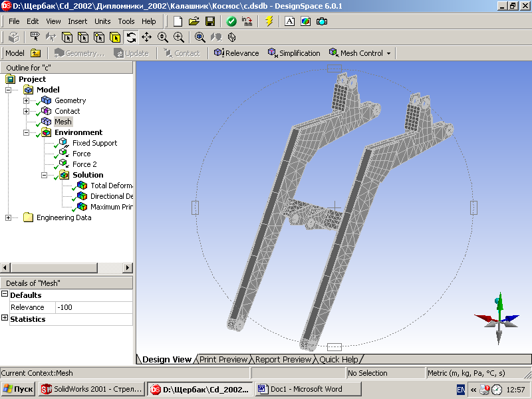Open the Tools menu
This screenshot has width=532, height=399.
[x=126, y=21]
